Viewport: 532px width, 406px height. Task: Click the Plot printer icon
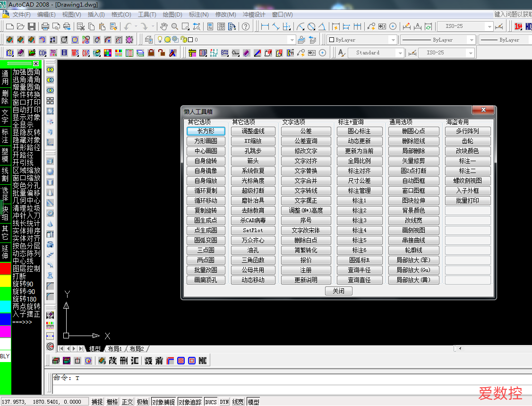pyautogui.click(x=45, y=26)
